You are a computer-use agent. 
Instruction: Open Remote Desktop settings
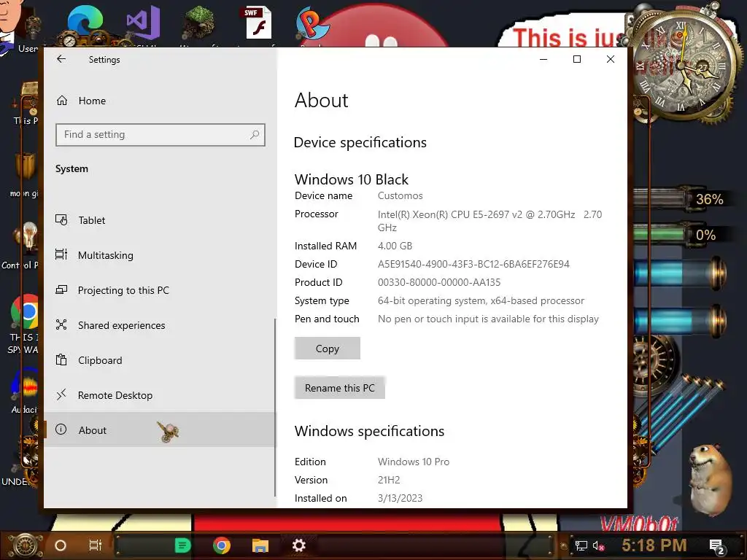point(160,395)
